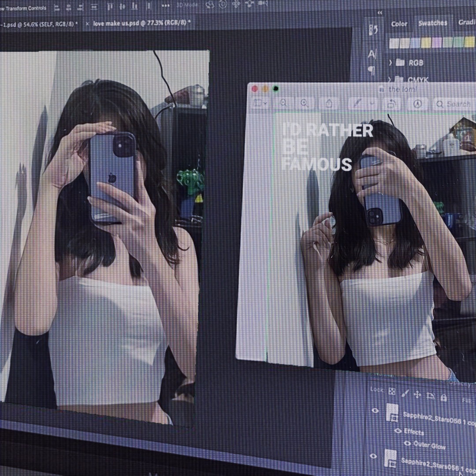Toggle visibility of layer Effects
Image resolution: width=476 pixels, height=476 pixels.
(398, 430)
